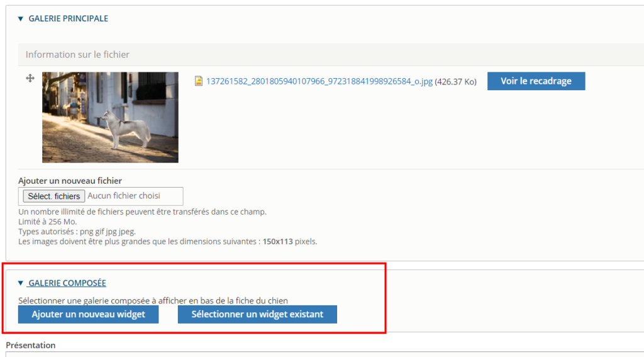The height and width of the screenshot is (357, 644).
Task: Click the husky dog thumbnail image
Action: point(110,117)
